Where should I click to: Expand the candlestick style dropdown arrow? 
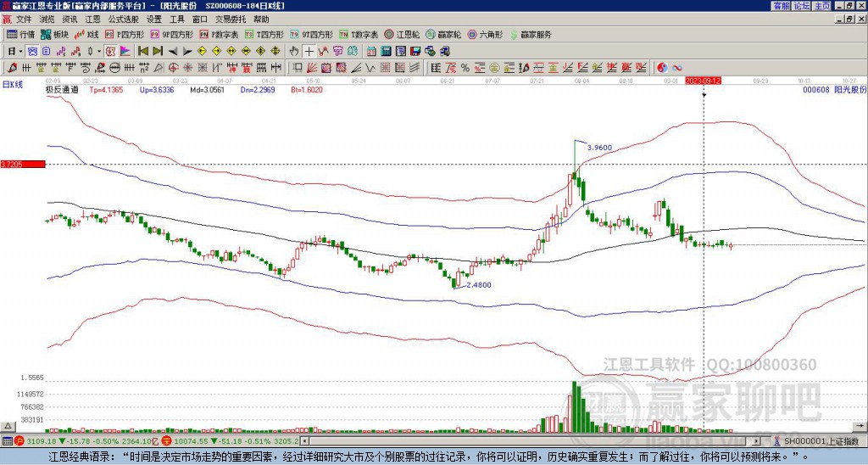coord(99,51)
